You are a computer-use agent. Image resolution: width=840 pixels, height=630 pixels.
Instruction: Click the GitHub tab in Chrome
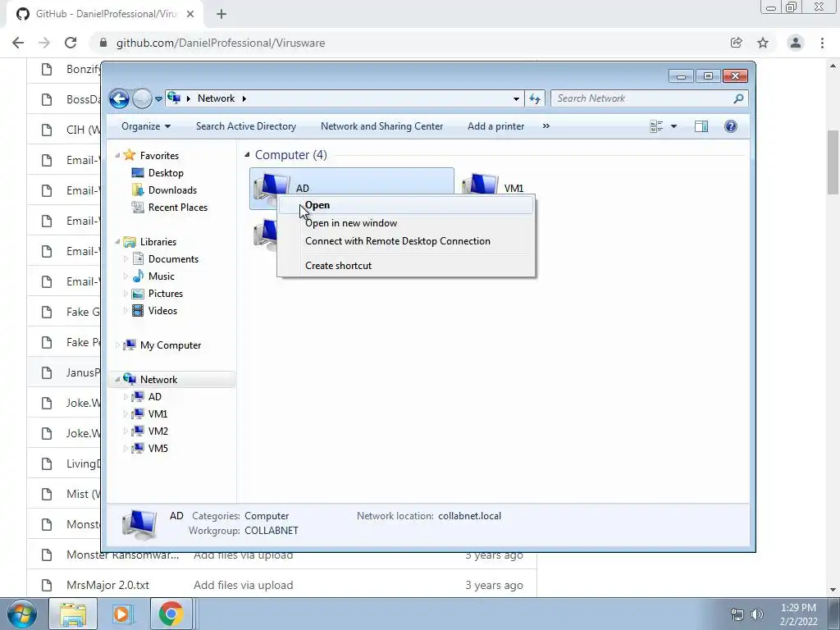[105, 14]
